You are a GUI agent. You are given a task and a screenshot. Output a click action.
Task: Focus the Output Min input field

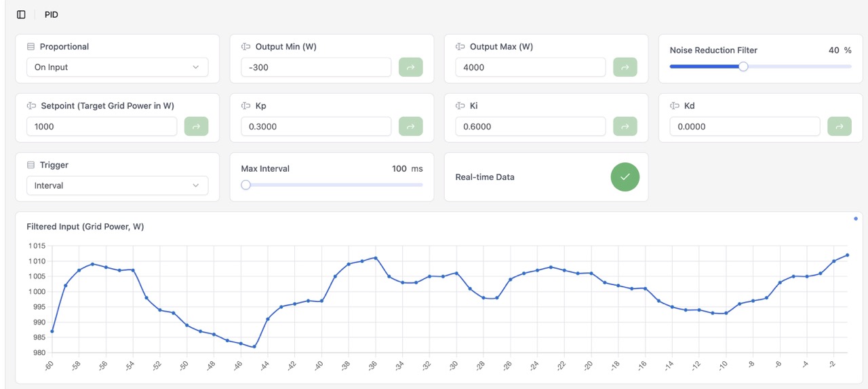(x=316, y=67)
